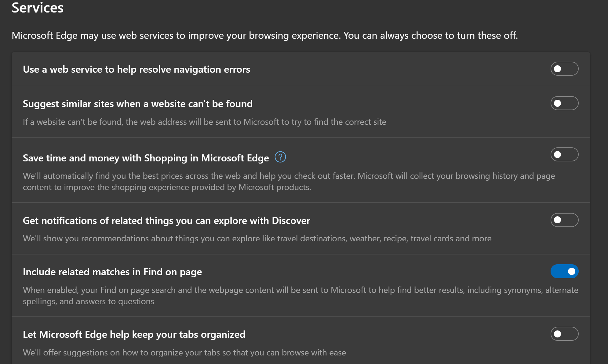608x364 pixels.
Task: Click the intro text about web services
Action: [x=264, y=35]
